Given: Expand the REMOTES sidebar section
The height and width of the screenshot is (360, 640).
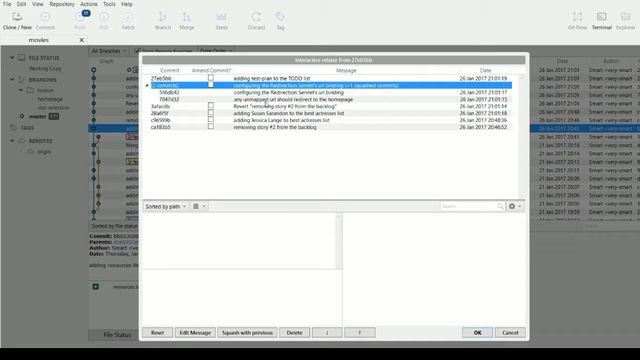Looking at the screenshot, I should 12,140.
